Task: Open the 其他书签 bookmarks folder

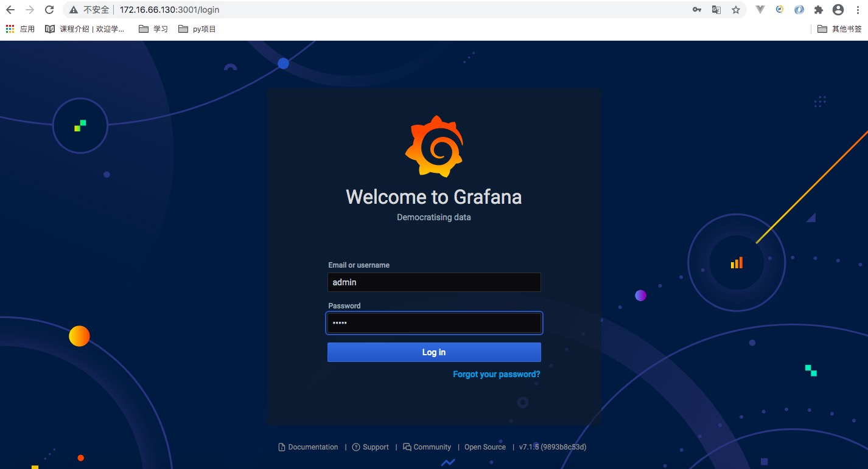Action: (839, 29)
